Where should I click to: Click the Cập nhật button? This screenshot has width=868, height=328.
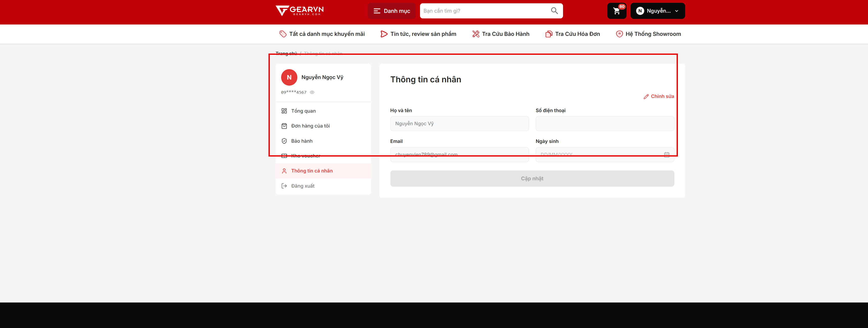click(x=532, y=179)
